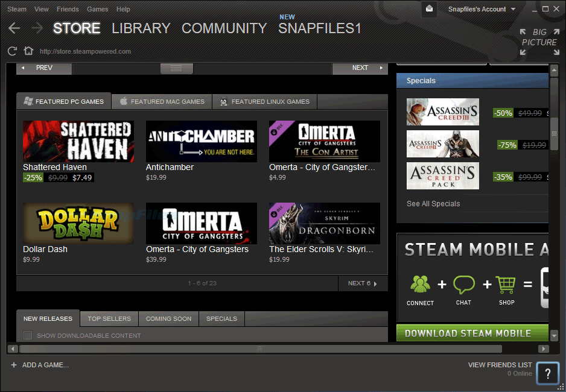This screenshot has height=392, width=566.
Task: Click the Windows logo on PC games tab
Action: coord(28,101)
